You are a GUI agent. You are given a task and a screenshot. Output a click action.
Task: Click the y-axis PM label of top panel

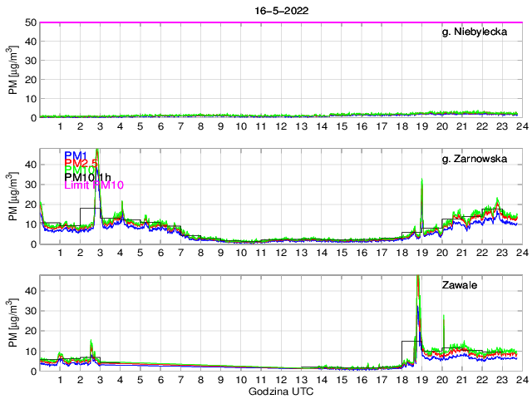[x=13, y=70]
